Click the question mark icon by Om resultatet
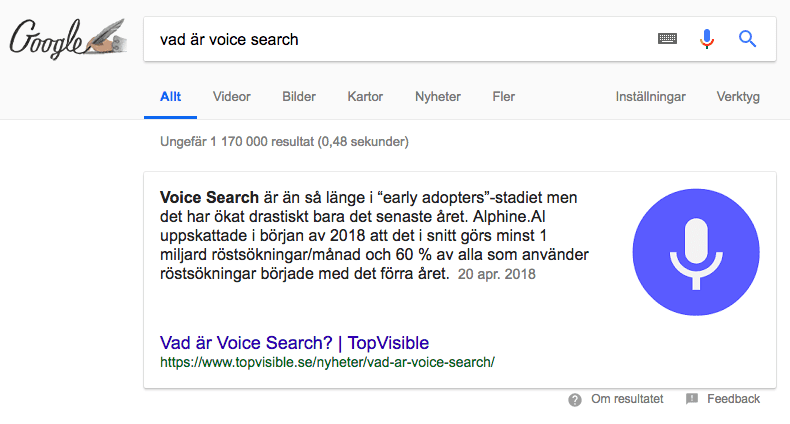This screenshot has height=424, width=790. click(575, 399)
